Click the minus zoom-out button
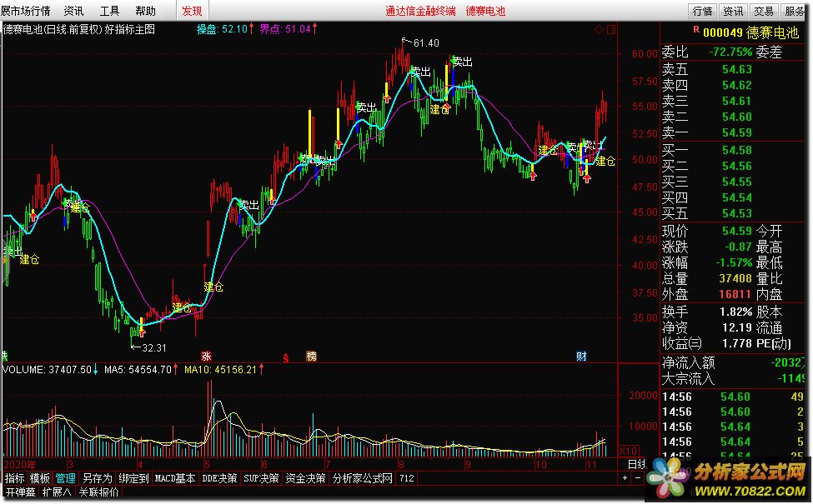 click(x=637, y=478)
